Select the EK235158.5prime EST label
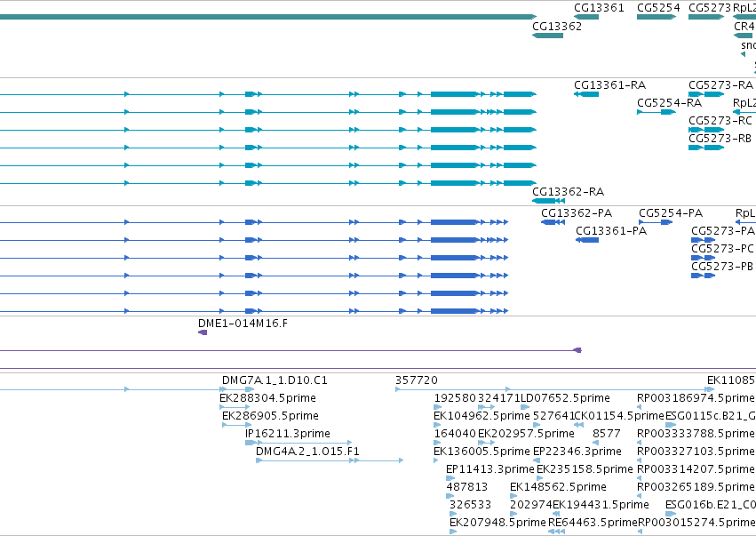The width and height of the screenshot is (756, 536). click(x=585, y=469)
